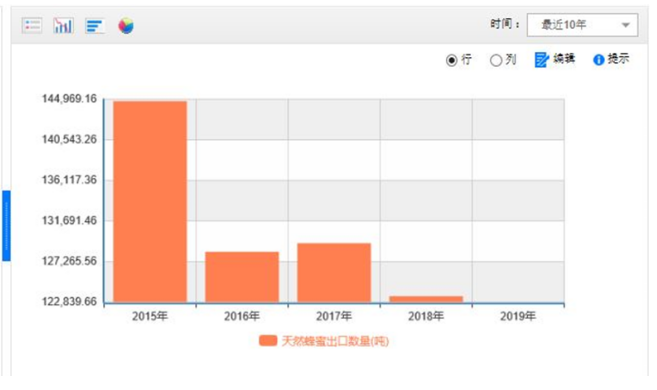
Task: Click the y-axis value 144,969.16
Action: point(69,99)
